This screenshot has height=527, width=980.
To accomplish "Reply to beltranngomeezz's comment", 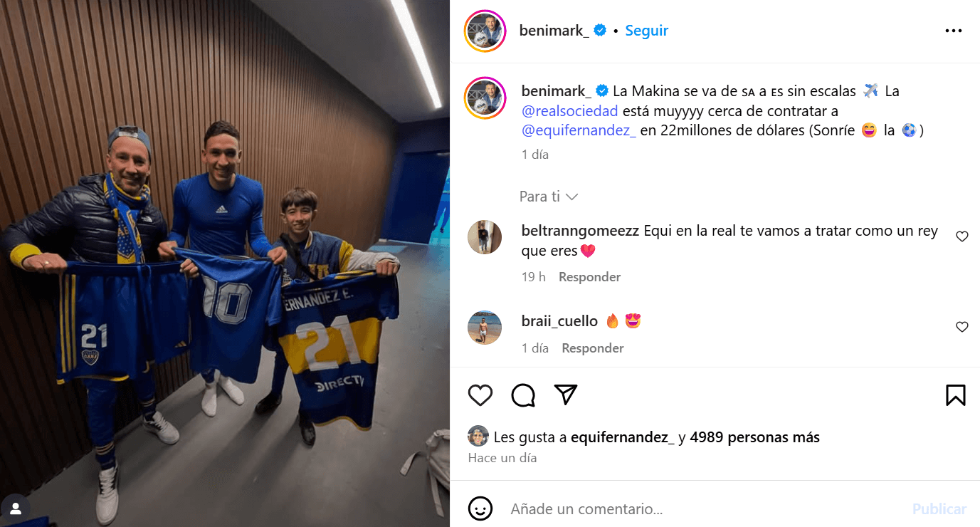I will click(x=589, y=277).
